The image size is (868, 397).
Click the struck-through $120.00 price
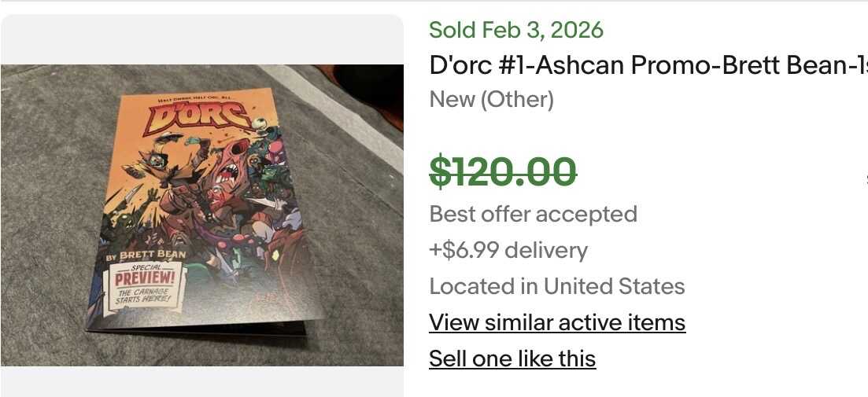[x=503, y=171]
